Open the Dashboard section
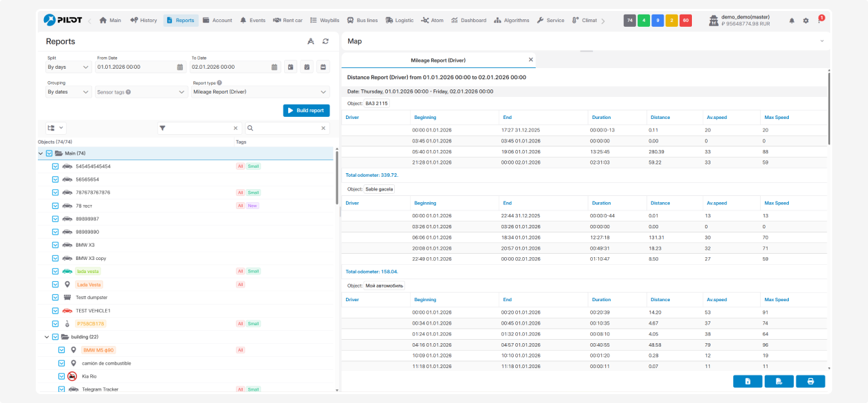The image size is (868, 403). (x=468, y=21)
